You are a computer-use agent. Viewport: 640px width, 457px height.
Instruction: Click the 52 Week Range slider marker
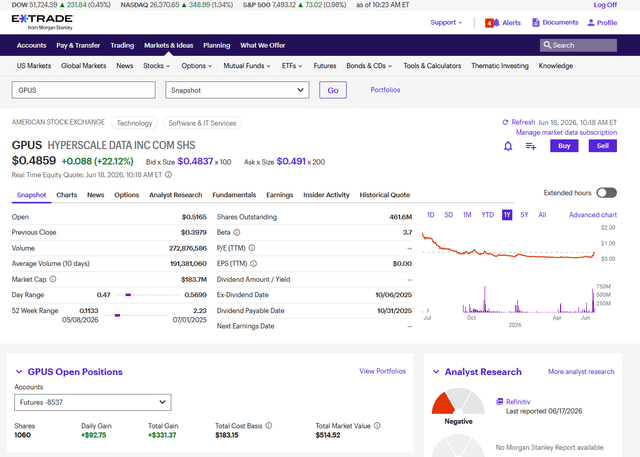(118, 315)
